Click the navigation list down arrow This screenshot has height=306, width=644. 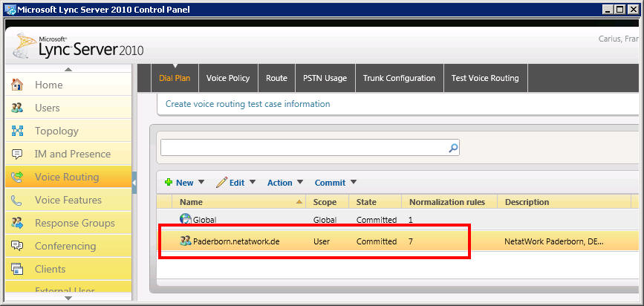click(68, 298)
